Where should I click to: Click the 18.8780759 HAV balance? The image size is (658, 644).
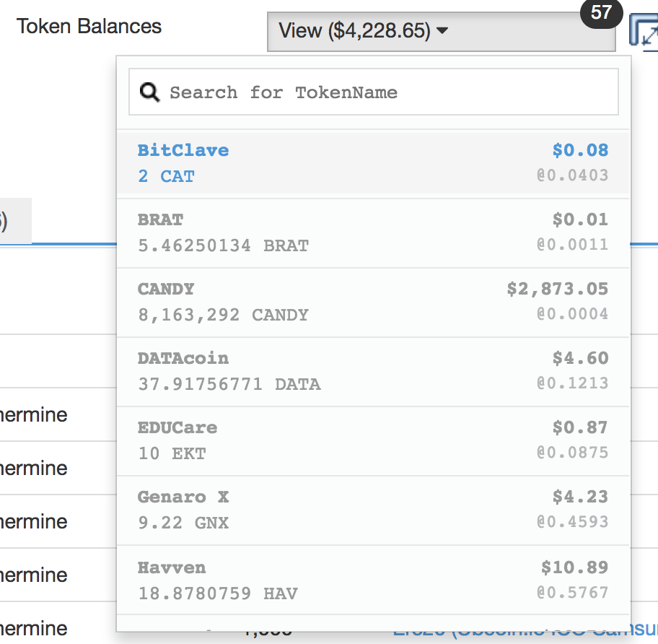218,593
